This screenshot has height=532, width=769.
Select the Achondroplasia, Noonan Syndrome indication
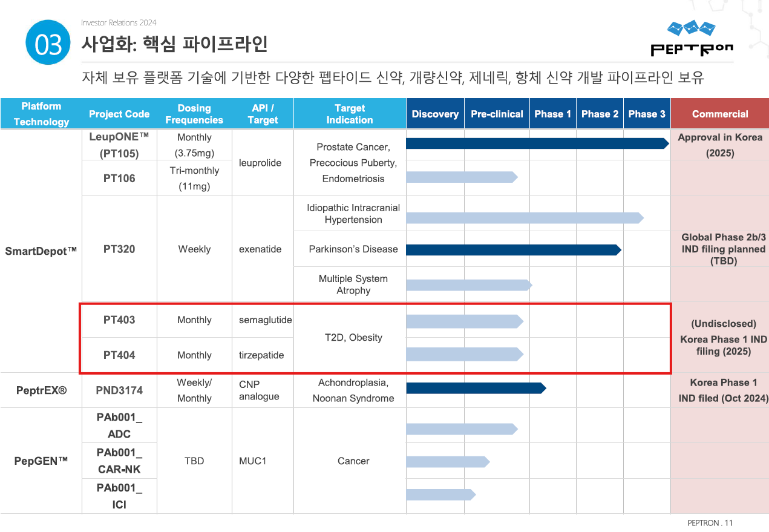click(353, 390)
